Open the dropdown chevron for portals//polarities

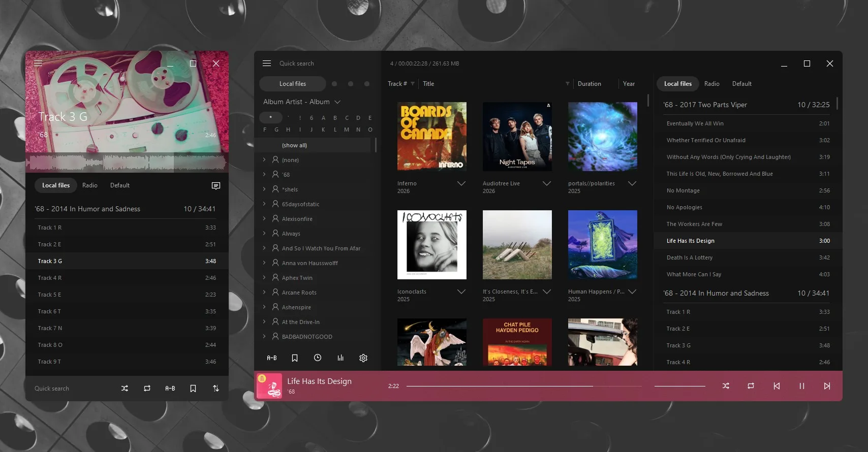pos(632,183)
